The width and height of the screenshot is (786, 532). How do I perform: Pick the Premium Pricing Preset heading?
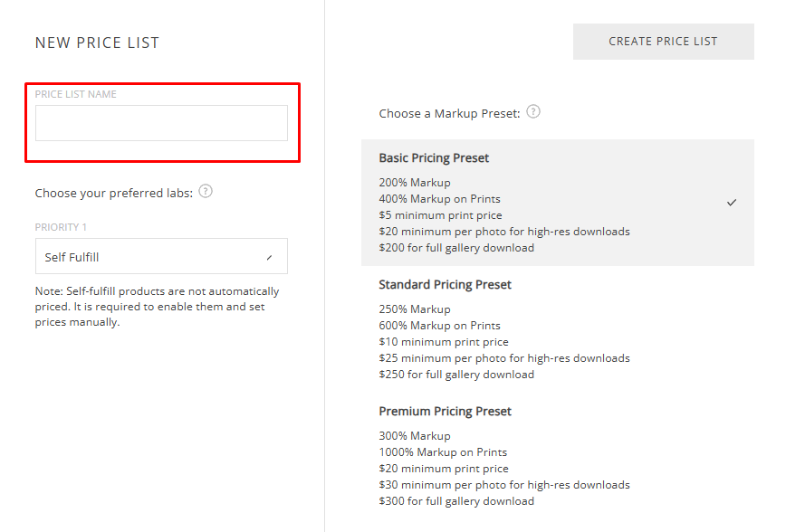[445, 412]
